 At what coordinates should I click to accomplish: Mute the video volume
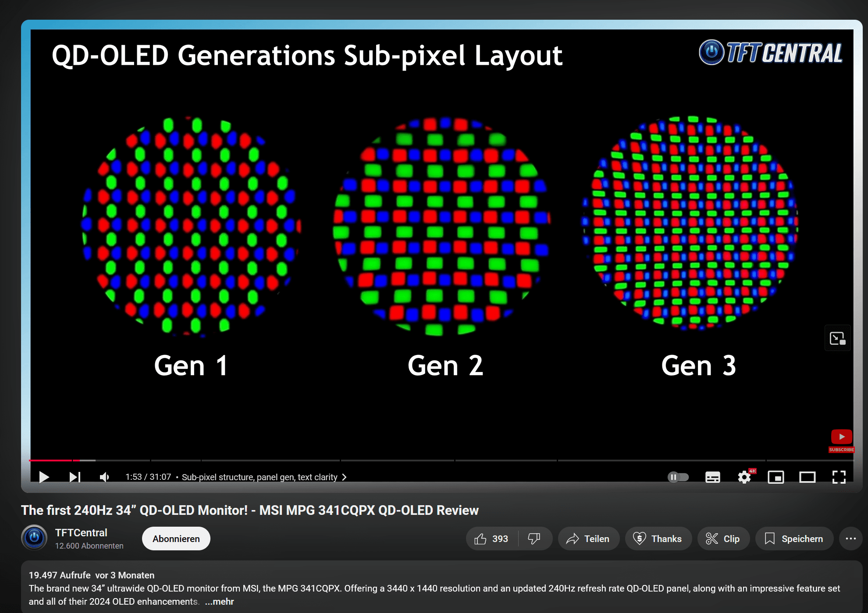point(105,477)
